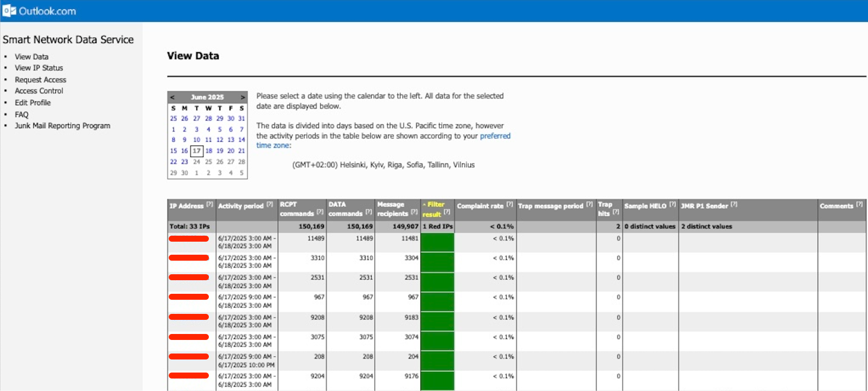Open help icon for Trap hits column
Viewport: 868px width, 391px height.
(x=616, y=212)
